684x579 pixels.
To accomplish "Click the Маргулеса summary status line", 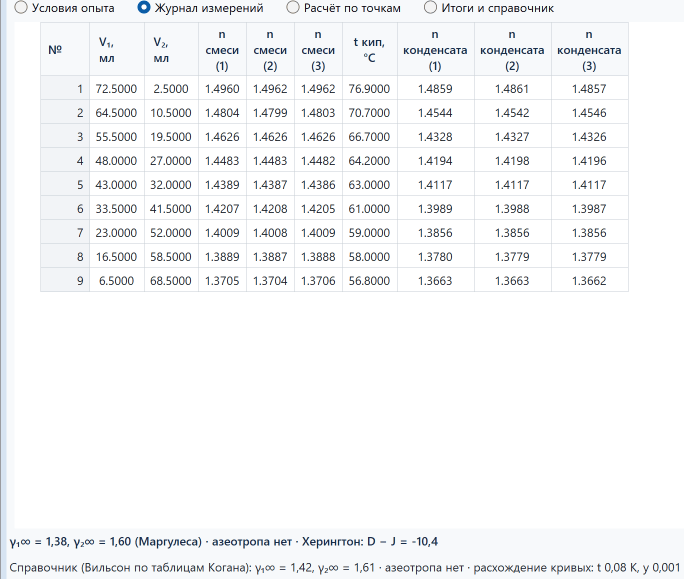I will [x=224, y=542].
